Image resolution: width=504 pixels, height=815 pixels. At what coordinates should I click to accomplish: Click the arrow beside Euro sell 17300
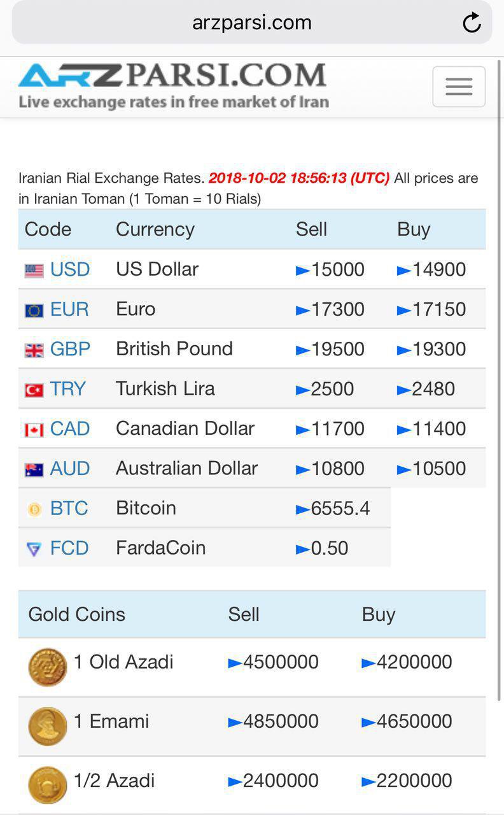tap(303, 311)
